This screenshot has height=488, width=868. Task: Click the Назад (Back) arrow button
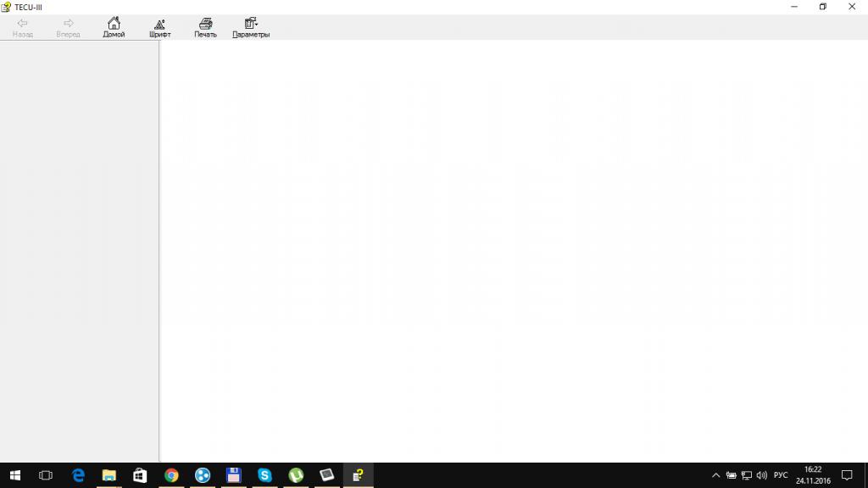pos(23,27)
